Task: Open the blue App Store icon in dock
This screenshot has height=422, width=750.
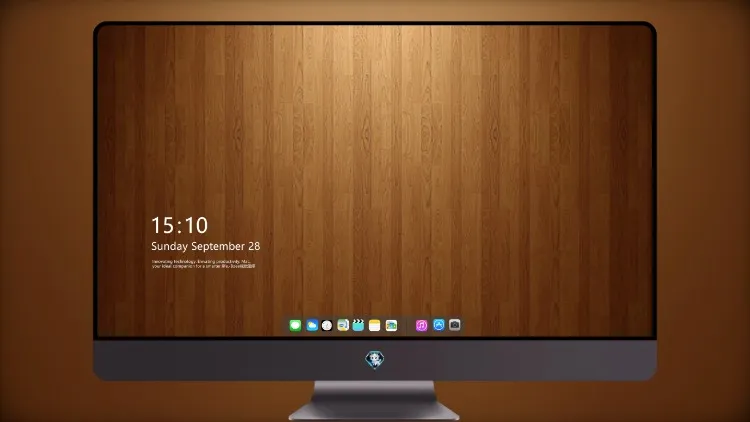Action: coord(439,325)
